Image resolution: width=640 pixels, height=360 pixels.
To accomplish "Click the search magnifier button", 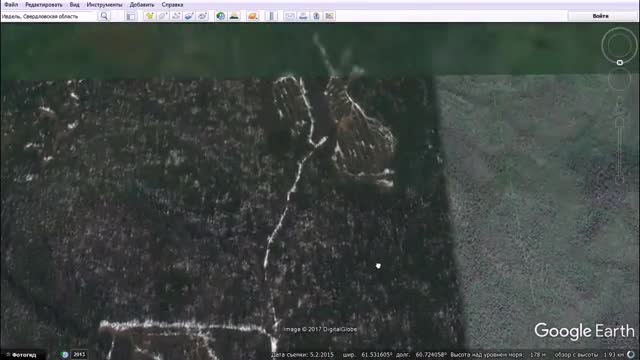I will (x=104, y=16).
